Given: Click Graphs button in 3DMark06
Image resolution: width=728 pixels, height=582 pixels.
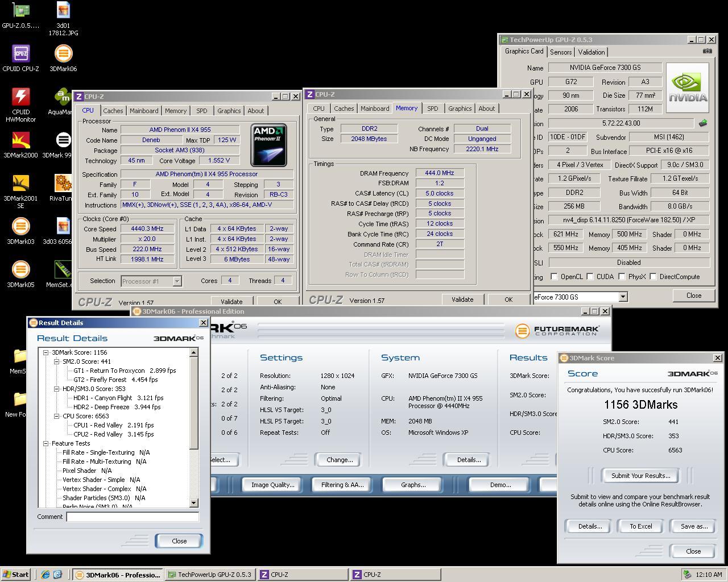Looking at the screenshot, I should 413,485.
